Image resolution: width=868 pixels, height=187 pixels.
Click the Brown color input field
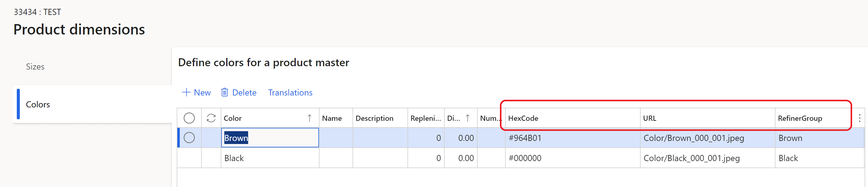(270, 138)
